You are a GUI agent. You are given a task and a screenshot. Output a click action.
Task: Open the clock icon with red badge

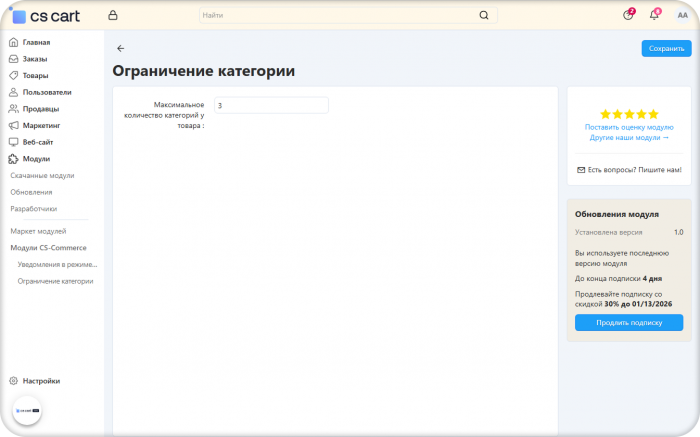(628, 15)
